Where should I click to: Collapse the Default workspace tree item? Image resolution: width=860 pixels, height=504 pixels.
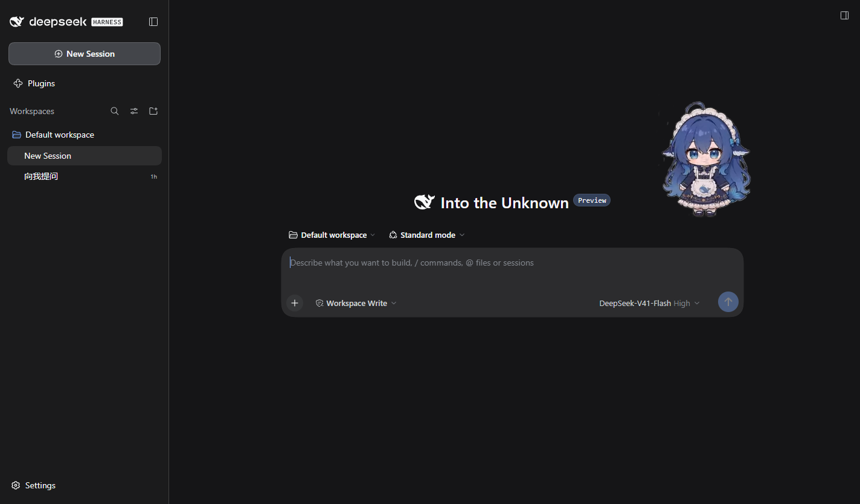click(85, 135)
